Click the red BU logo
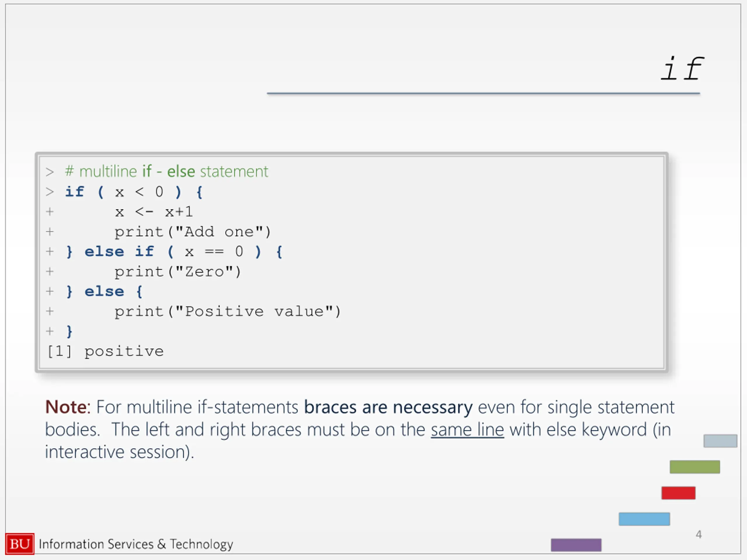The width and height of the screenshot is (747, 560). 20,544
